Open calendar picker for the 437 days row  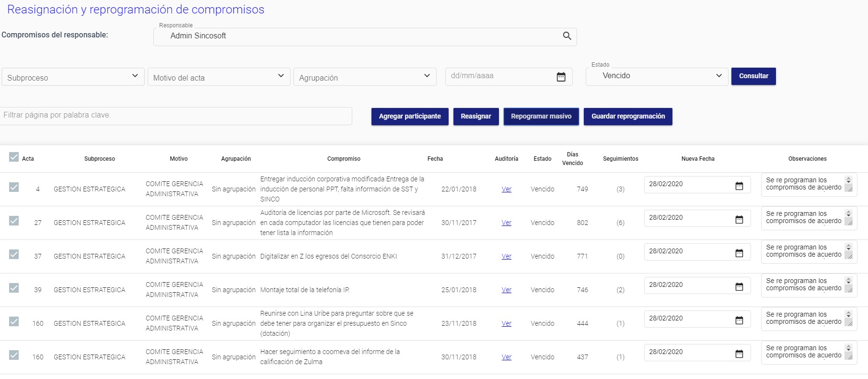click(739, 354)
